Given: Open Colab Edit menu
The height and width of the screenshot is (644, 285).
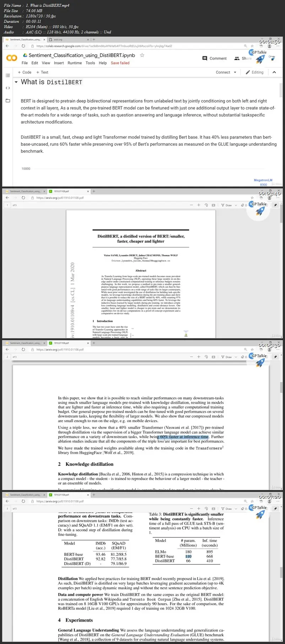Looking at the screenshot, I should tap(35, 63).
